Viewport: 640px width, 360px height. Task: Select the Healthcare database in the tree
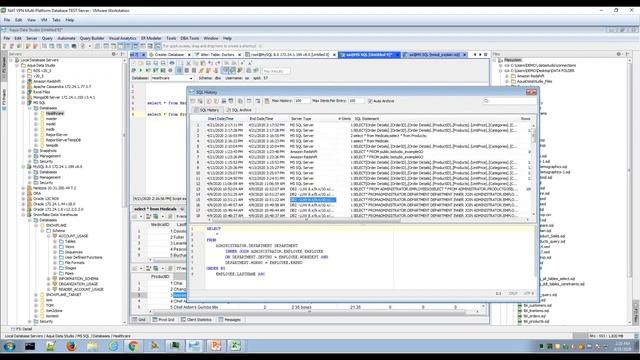[x=55, y=113]
